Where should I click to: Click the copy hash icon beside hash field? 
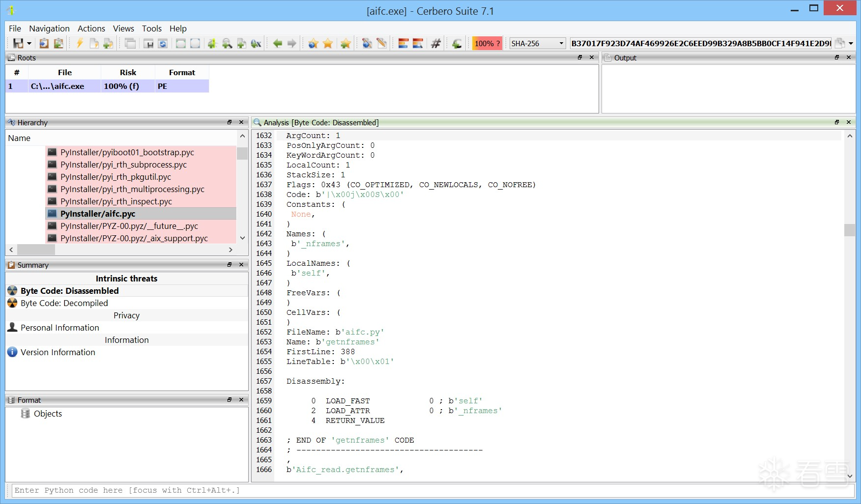[840, 43]
